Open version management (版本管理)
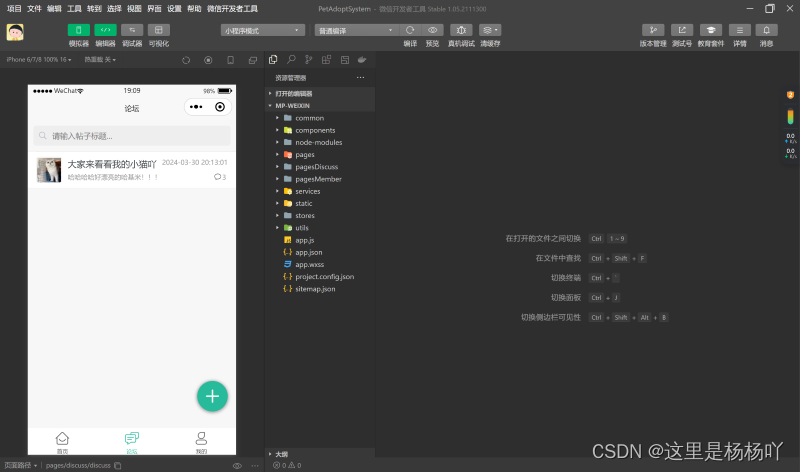Image resolution: width=800 pixels, height=472 pixels. [x=653, y=30]
